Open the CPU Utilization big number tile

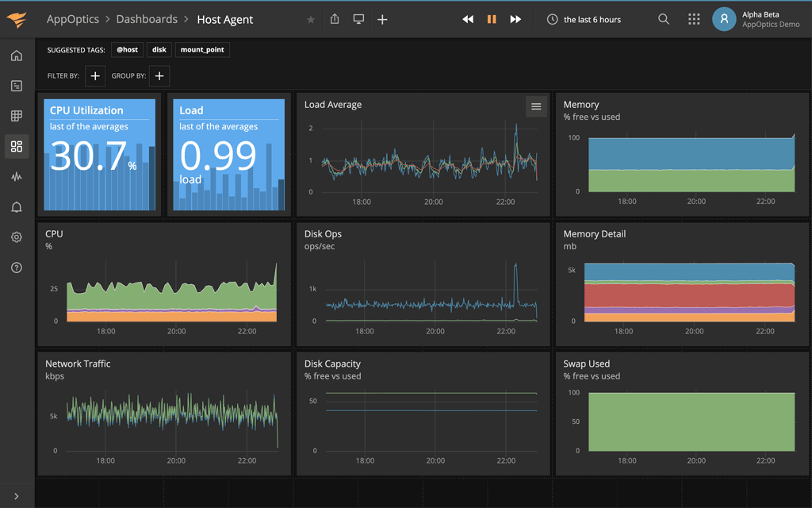(99, 155)
